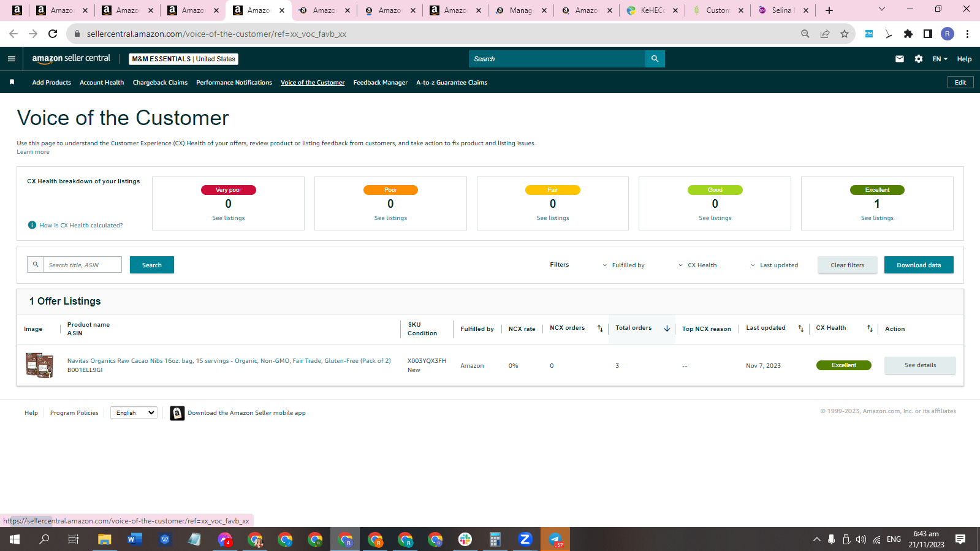Click the info icon beside CX Health calculated
The image size is (980, 551).
[x=32, y=225]
